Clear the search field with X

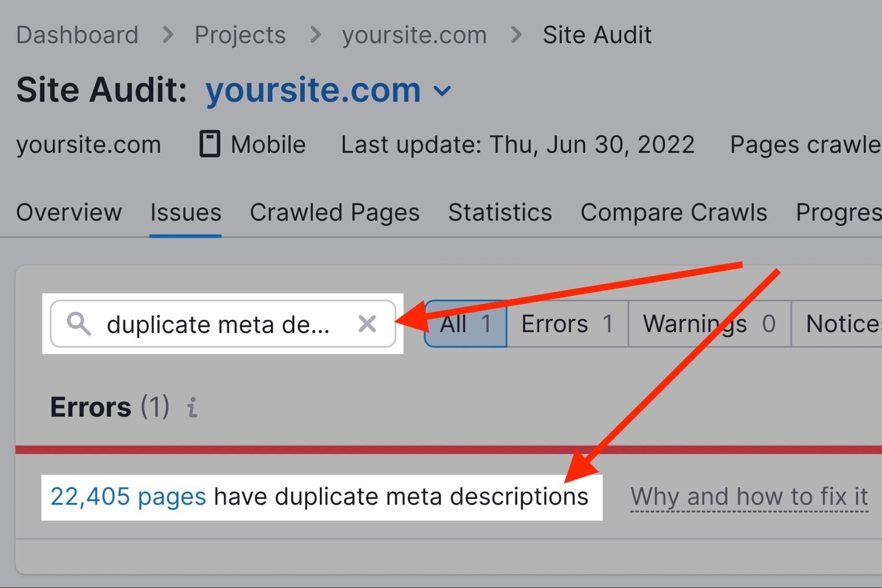coord(367,324)
